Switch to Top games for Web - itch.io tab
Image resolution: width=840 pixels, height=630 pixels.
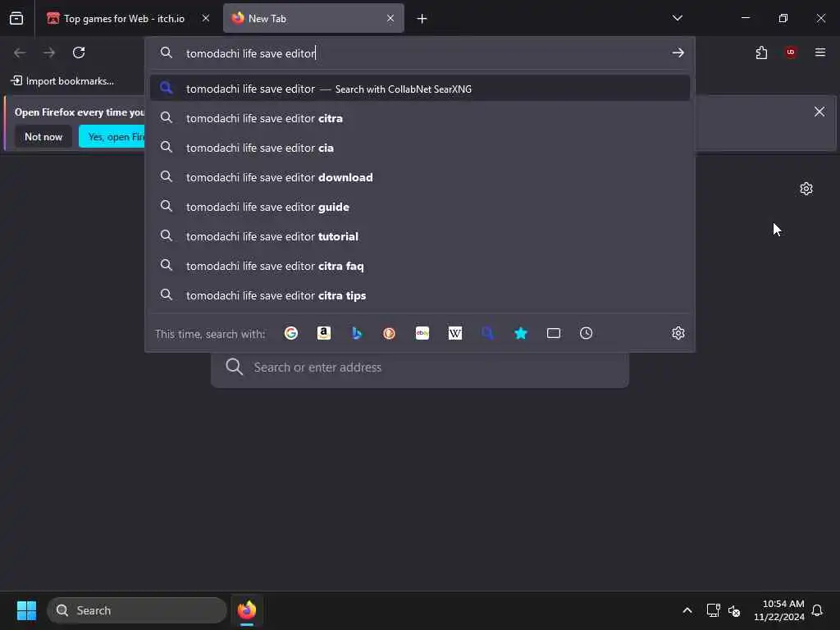point(129,18)
